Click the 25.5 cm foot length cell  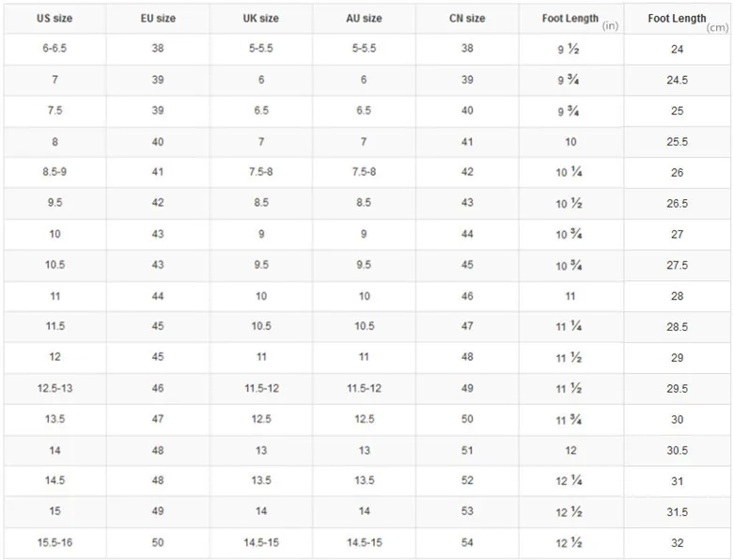tap(678, 142)
